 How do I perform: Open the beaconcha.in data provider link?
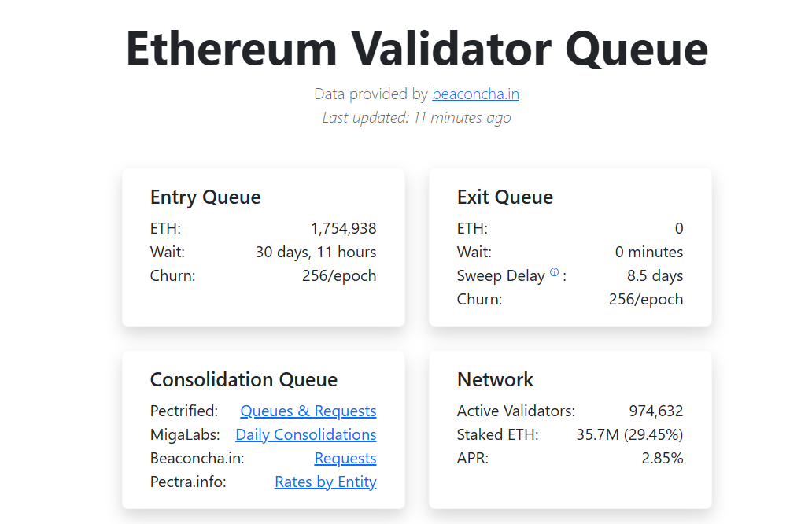pyautogui.click(x=475, y=94)
